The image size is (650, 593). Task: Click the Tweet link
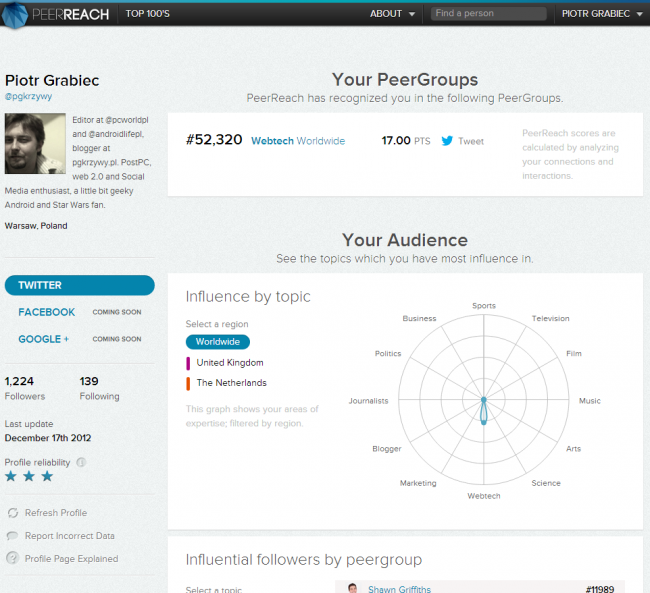coord(471,141)
